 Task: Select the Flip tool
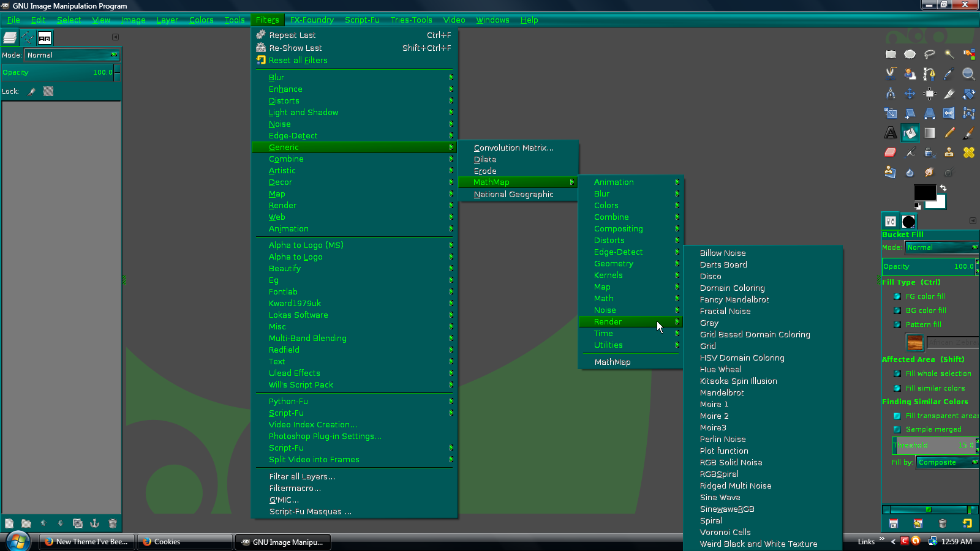point(949,113)
